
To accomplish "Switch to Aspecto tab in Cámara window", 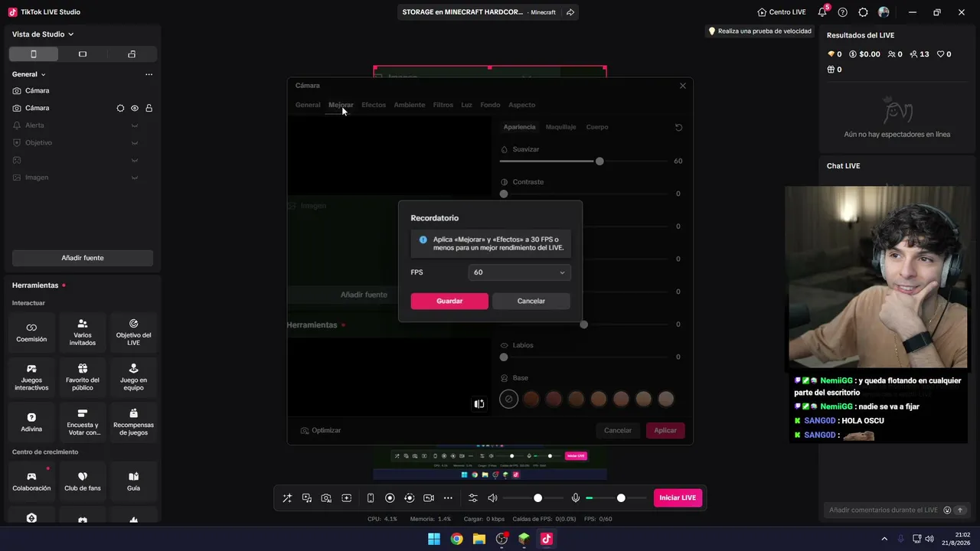I will point(522,105).
